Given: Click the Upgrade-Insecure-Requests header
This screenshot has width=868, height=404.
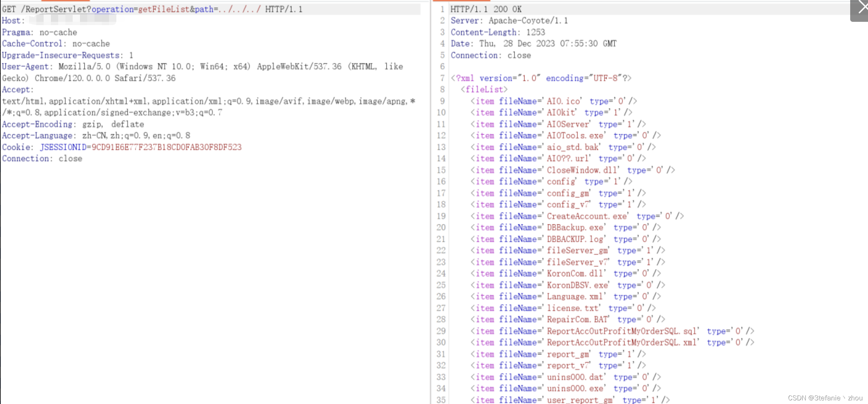Looking at the screenshot, I should tap(67, 55).
